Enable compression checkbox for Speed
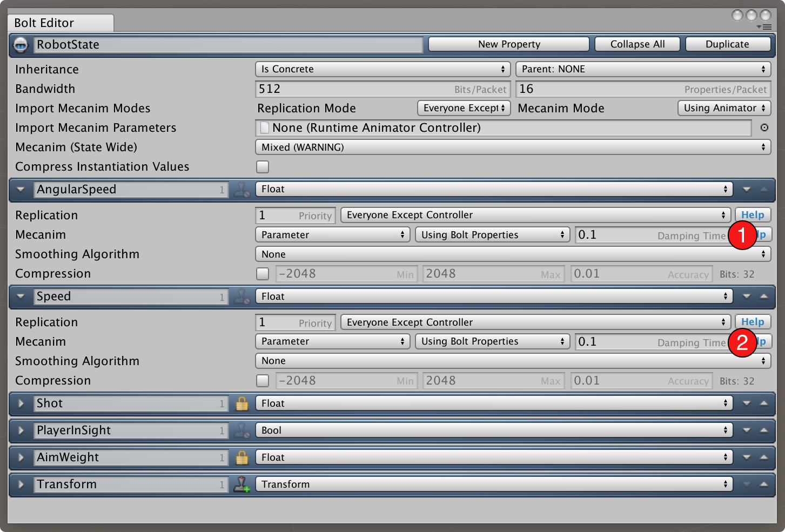Image resolution: width=785 pixels, height=532 pixels. pyautogui.click(x=263, y=381)
